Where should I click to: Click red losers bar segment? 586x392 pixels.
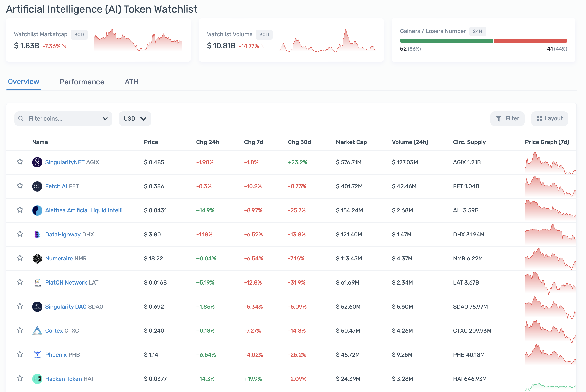531,41
